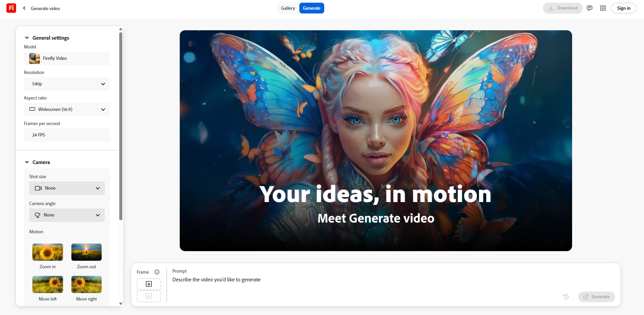644x315 pixels.
Task: Switch to the Gallery tab
Action: pyautogui.click(x=288, y=8)
